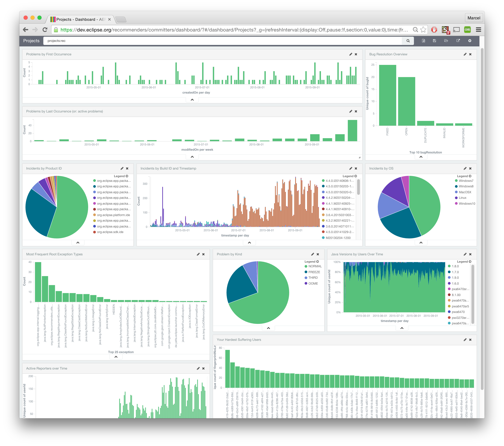Toggle the Legend in Problem by Kind

pyautogui.click(x=312, y=262)
